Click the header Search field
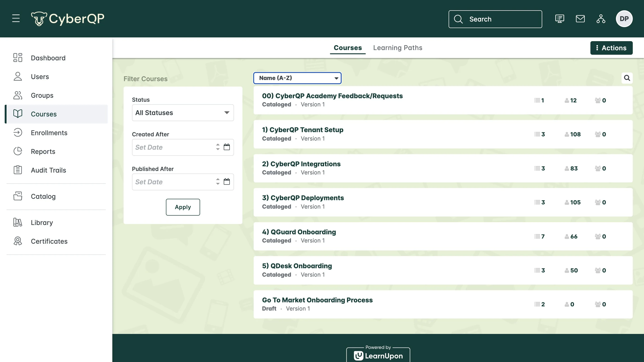Screen dimensions: 644x362 (x=495, y=19)
